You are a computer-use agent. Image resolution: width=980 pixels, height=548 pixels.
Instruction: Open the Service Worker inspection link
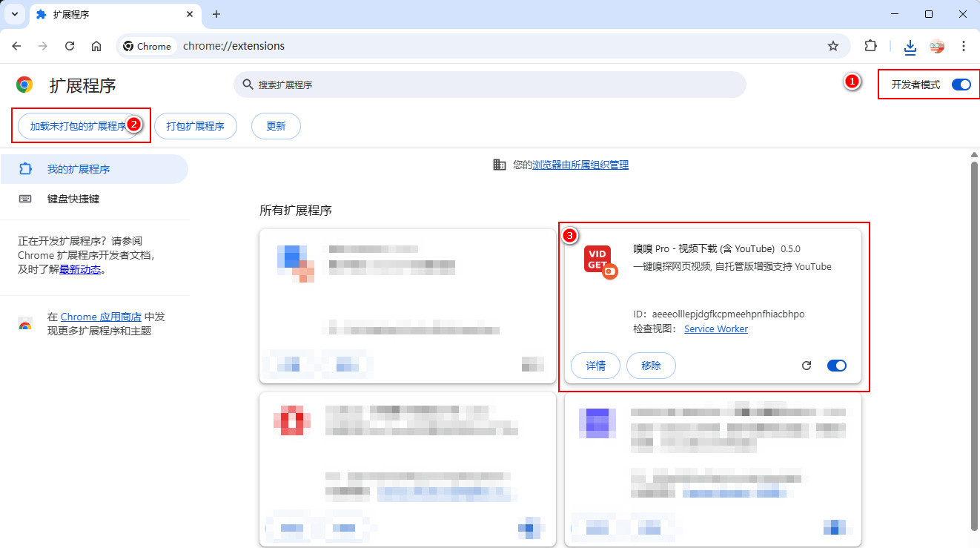pos(715,329)
